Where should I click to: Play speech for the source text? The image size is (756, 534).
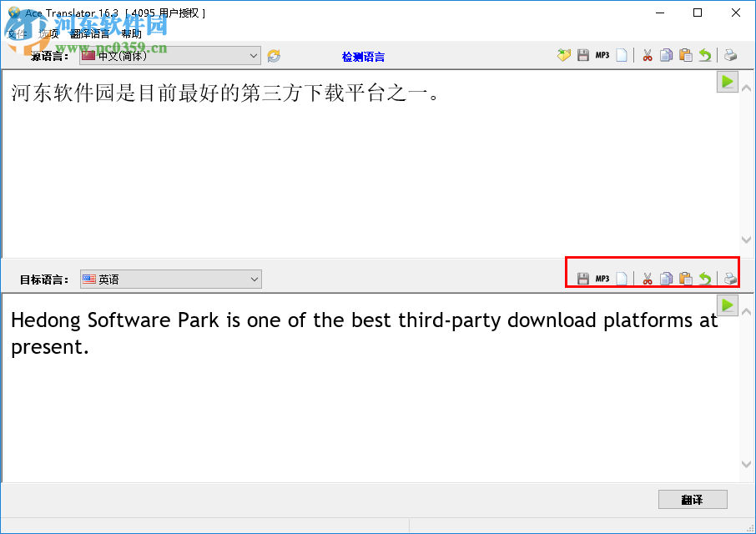tap(727, 81)
